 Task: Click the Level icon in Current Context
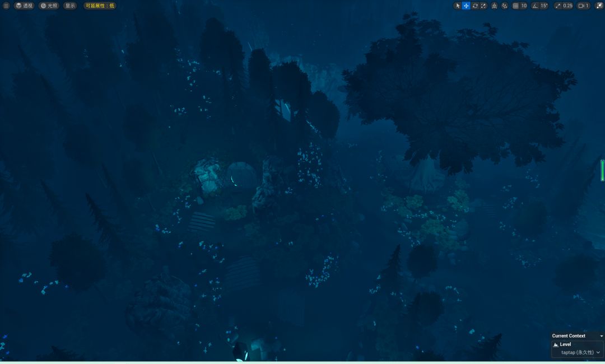coord(556,344)
